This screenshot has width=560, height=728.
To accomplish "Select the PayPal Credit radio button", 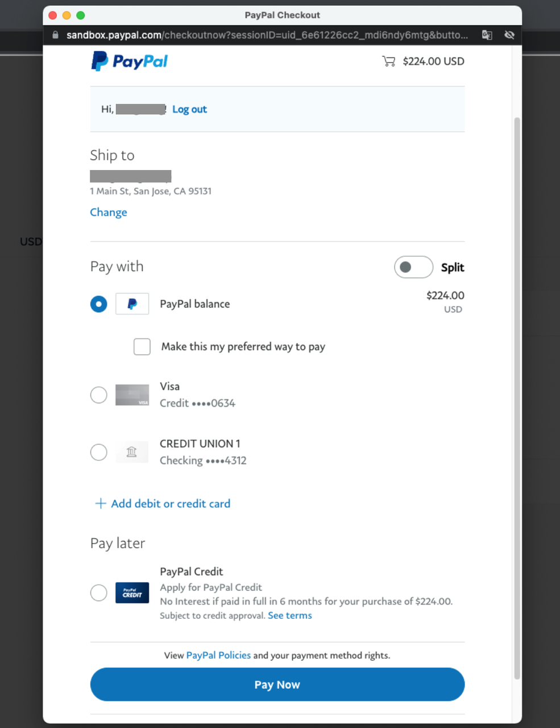I will click(99, 593).
